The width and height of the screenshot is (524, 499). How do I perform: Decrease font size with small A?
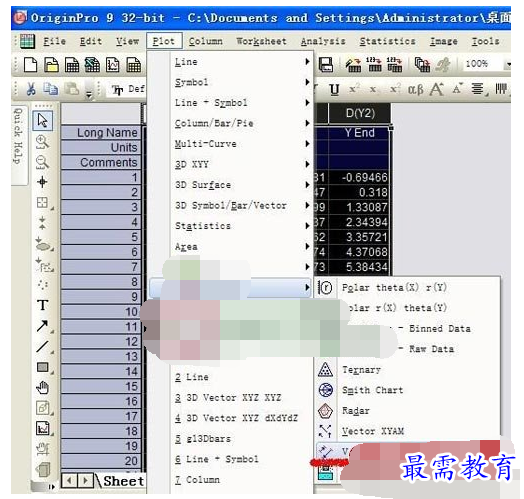click(457, 89)
